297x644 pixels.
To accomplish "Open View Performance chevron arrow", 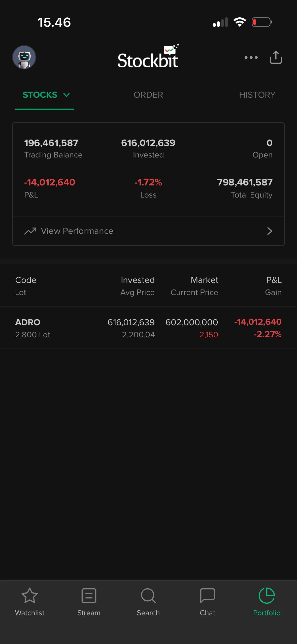I will 270,231.
